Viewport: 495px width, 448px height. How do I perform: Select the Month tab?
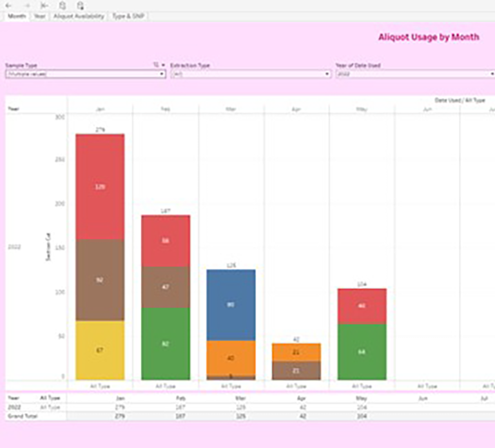[16, 16]
